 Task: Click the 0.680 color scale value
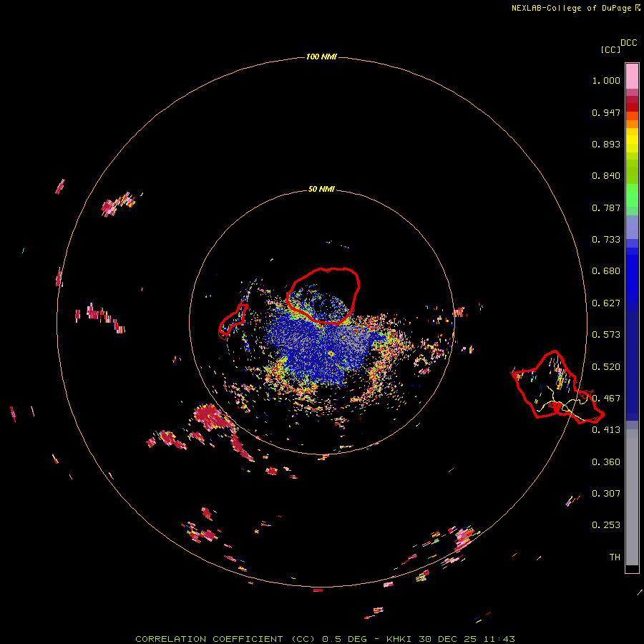click(x=606, y=271)
